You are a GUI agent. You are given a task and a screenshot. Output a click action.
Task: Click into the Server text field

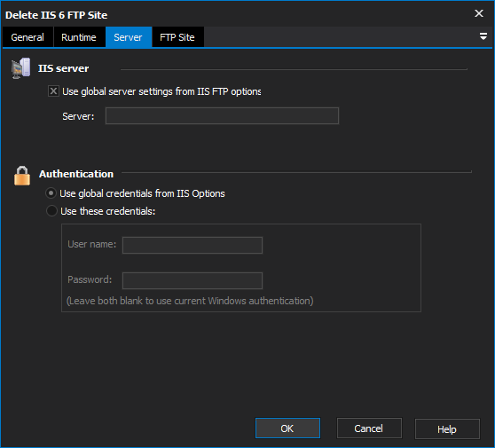(222, 116)
